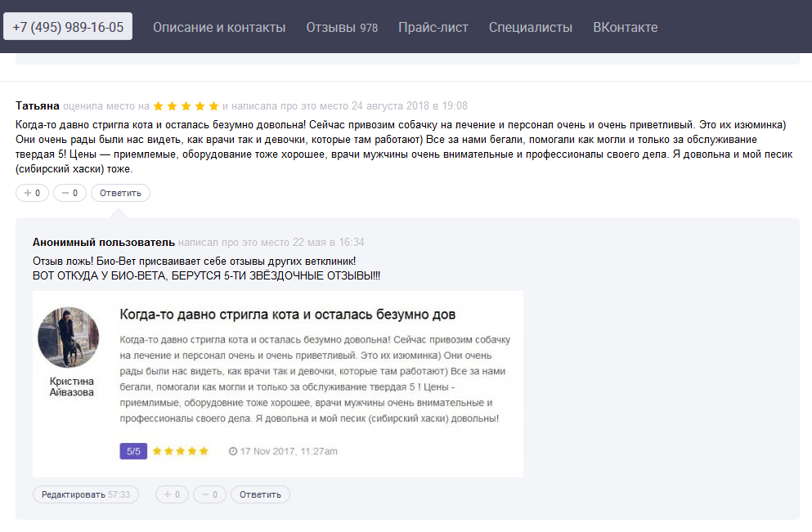The height and width of the screenshot is (532, 812).
Task: Reply to anonymous comment via Ответить
Action: [x=261, y=494]
